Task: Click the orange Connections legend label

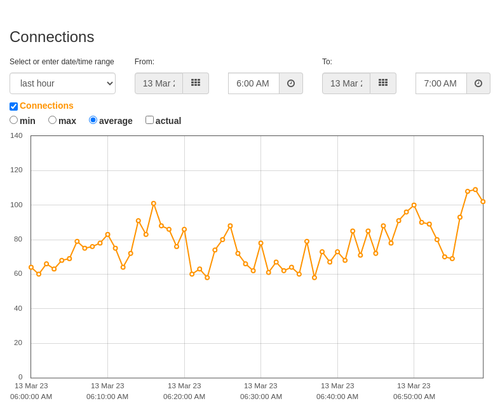Action: [x=46, y=106]
